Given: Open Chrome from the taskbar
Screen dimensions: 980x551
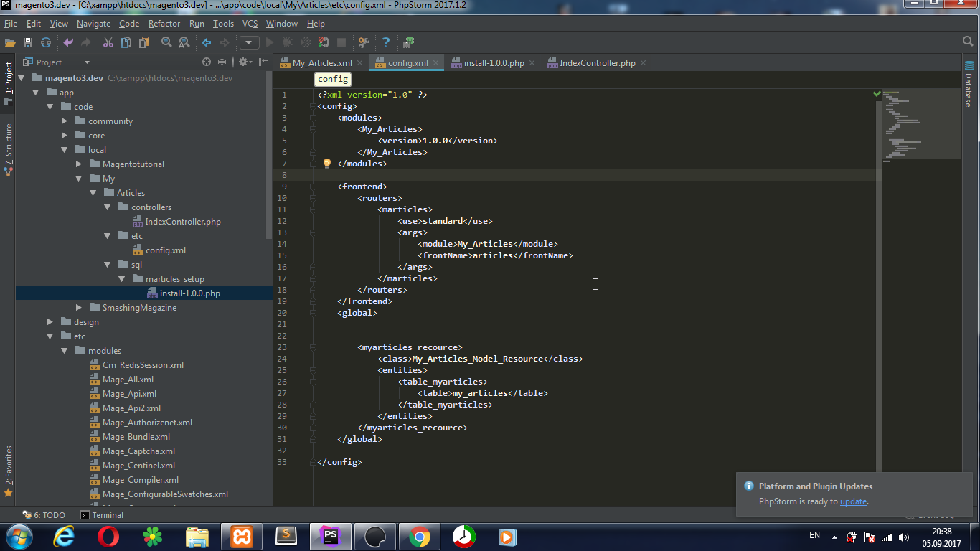Looking at the screenshot, I should tap(420, 536).
